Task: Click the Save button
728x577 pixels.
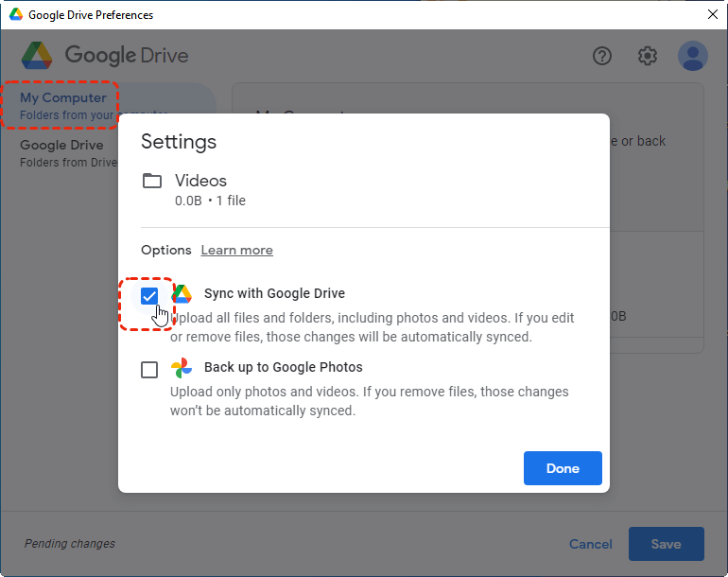Action: point(666,544)
